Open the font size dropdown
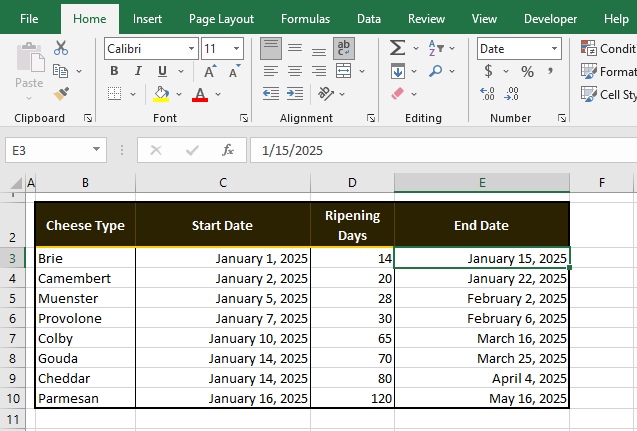The width and height of the screenshot is (637, 431). 236,48
